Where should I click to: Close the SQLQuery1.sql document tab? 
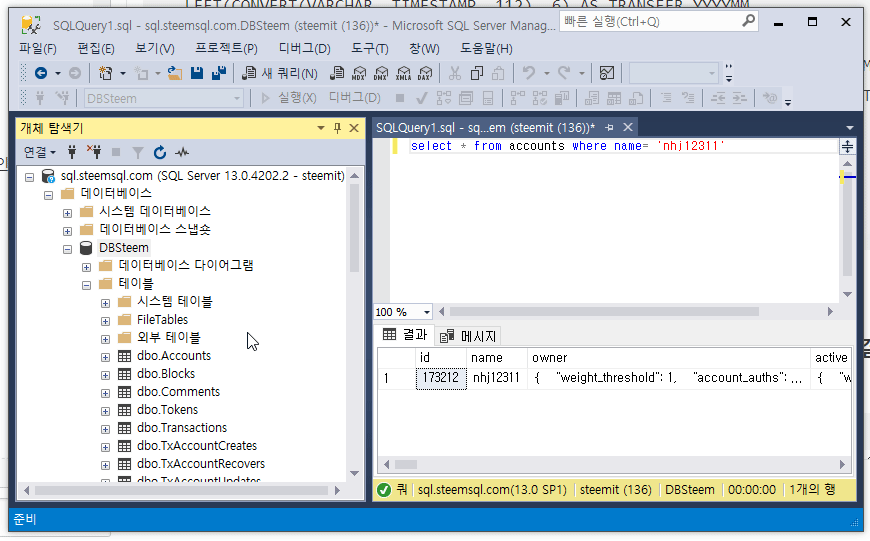click(x=628, y=128)
